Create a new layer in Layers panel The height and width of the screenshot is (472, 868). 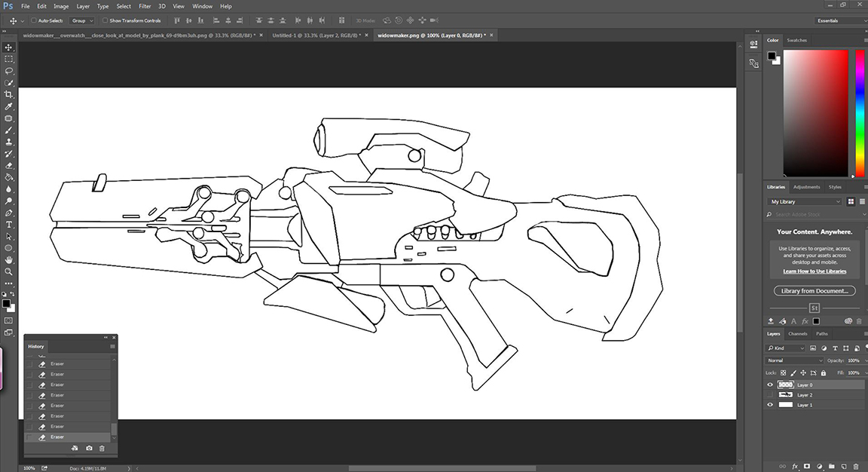[x=844, y=467]
